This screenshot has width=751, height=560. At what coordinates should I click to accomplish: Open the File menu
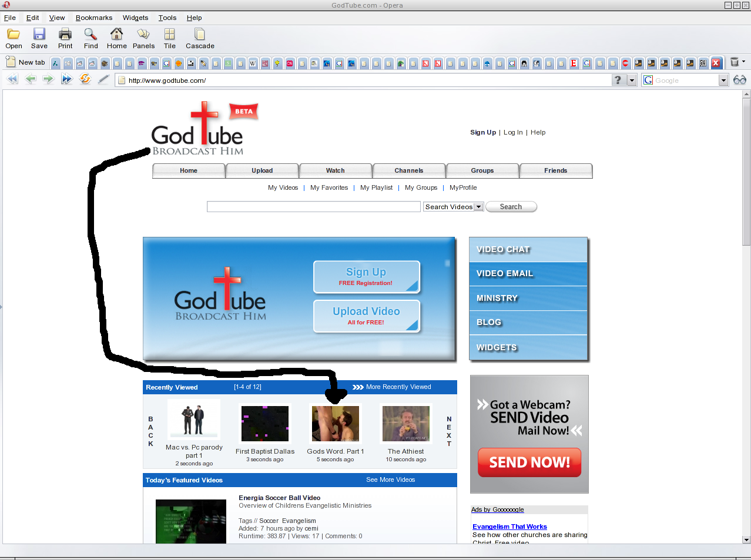(x=10, y=18)
